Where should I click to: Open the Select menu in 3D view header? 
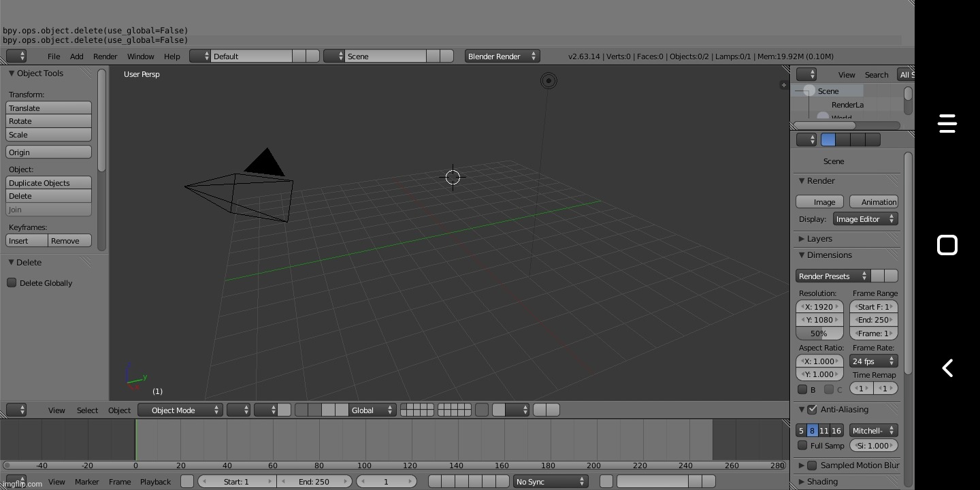[x=87, y=410]
